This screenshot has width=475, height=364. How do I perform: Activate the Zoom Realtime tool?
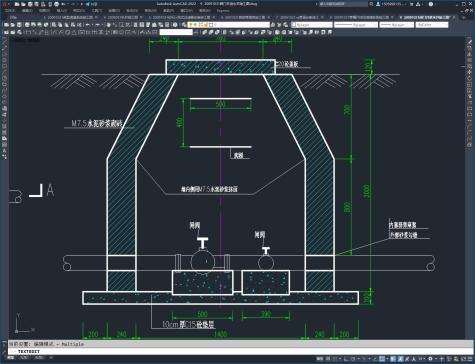tap(115, 25)
